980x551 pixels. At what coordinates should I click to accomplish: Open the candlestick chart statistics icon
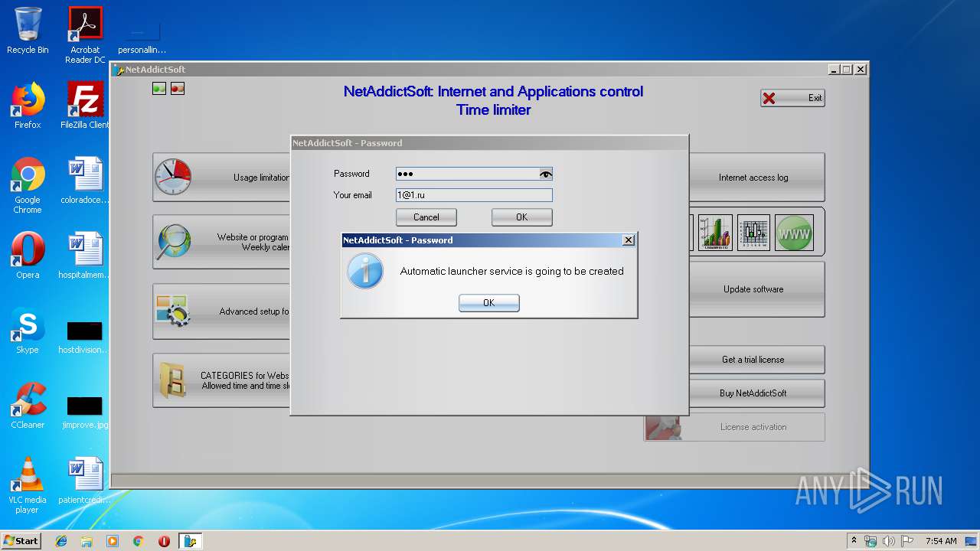pyautogui.click(x=753, y=233)
